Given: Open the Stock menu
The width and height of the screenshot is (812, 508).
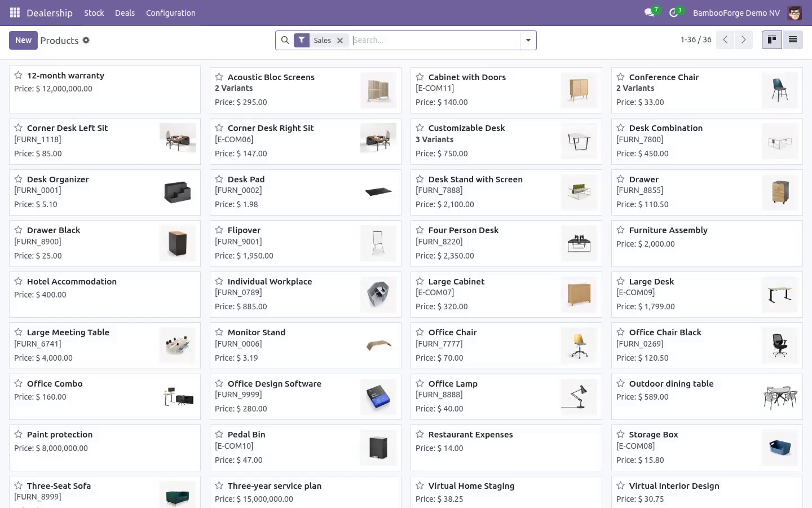Looking at the screenshot, I should (x=94, y=13).
